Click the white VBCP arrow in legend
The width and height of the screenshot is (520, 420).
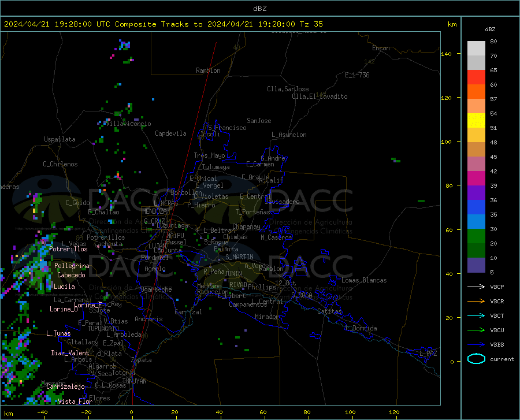tap(476, 287)
